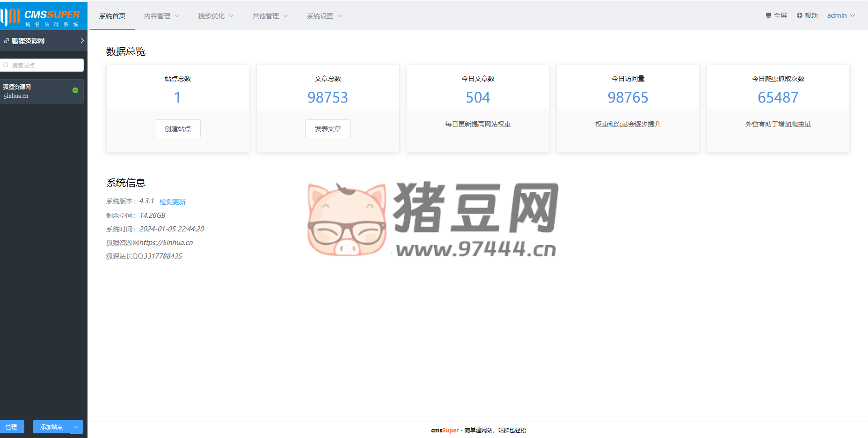Viewport: 868px width, 438px height.
Task: Click the green status check icon
Action: (75, 90)
